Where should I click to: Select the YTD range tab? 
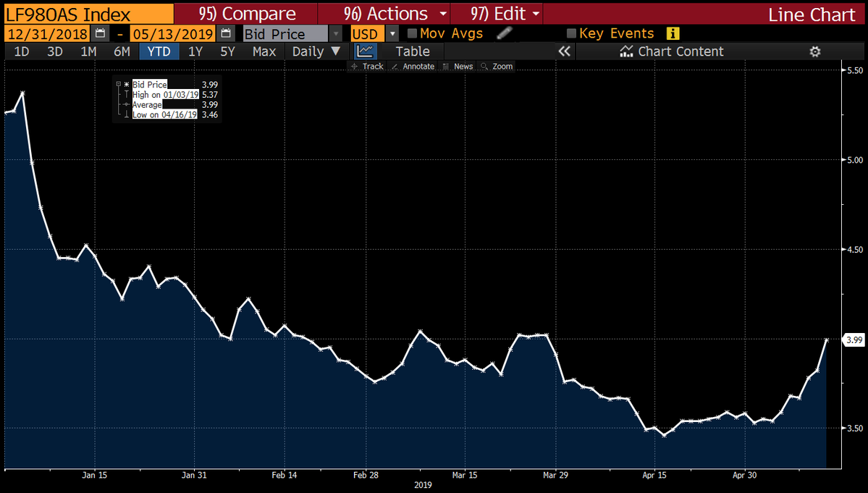coord(159,51)
